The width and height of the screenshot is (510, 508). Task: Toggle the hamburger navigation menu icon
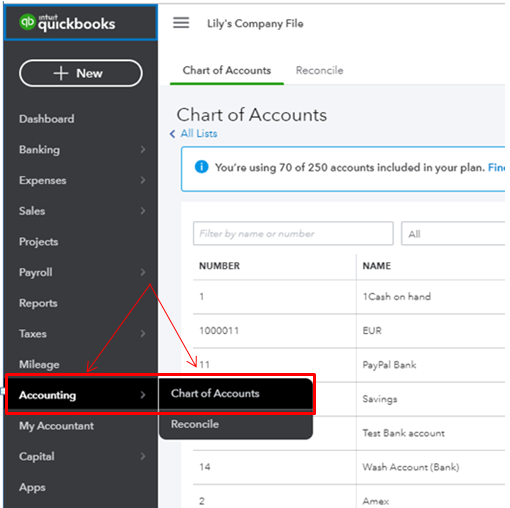pyautogui.click(x=181, y=23)
